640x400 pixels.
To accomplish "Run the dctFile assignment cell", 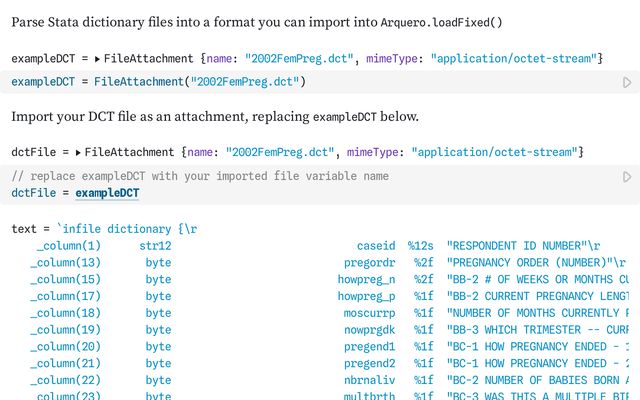I will tap(627, 177).
